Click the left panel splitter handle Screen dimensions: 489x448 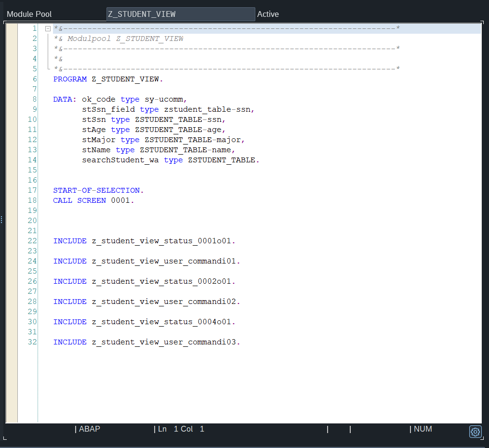click(x=1, y=220)
